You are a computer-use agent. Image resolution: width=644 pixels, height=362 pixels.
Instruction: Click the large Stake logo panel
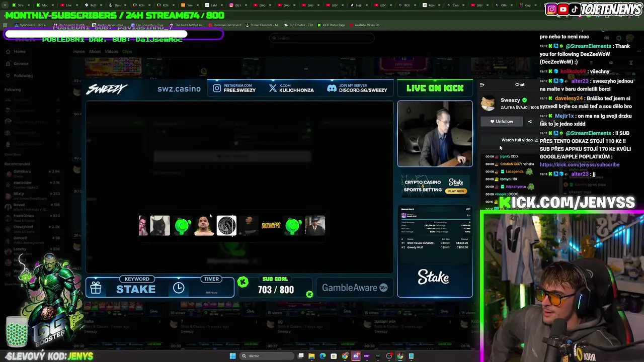pos(433,277)
